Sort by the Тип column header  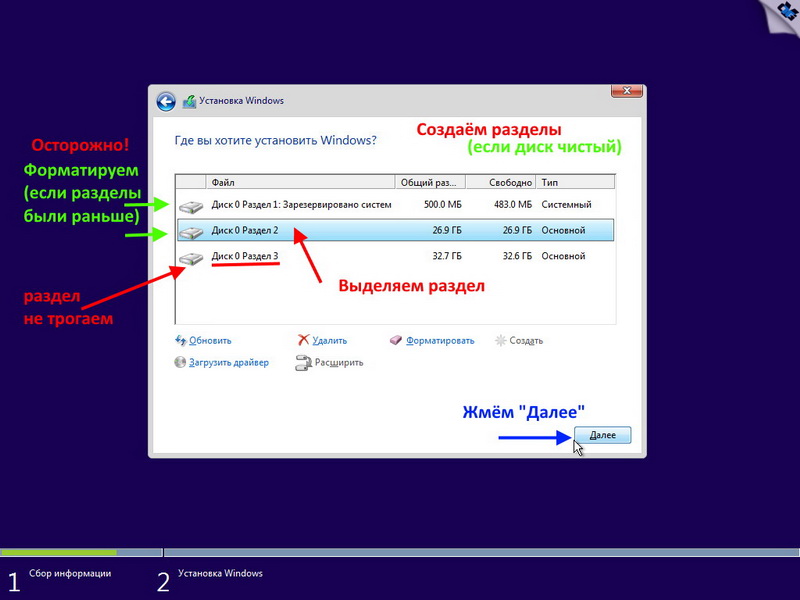(576, 182)
